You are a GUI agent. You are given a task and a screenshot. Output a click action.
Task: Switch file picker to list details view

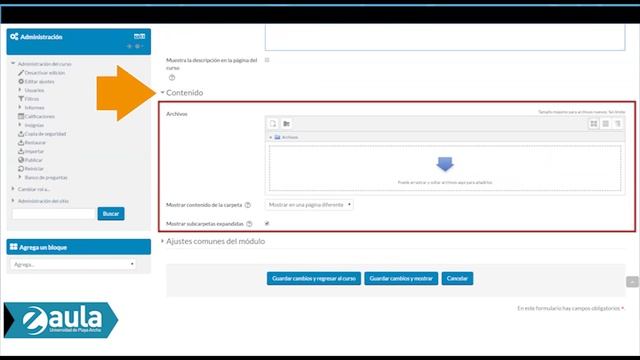(606, 123)
